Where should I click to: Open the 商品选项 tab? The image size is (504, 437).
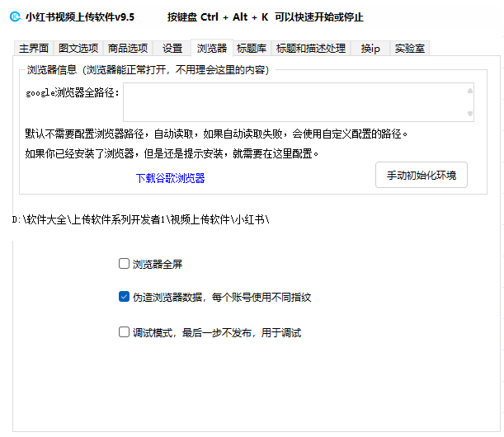pyautogui.click(x=128, y=48)
